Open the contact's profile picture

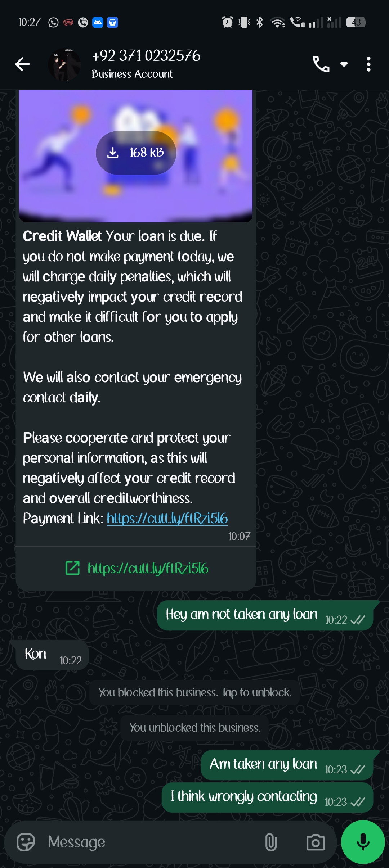[x=64, y=64]
